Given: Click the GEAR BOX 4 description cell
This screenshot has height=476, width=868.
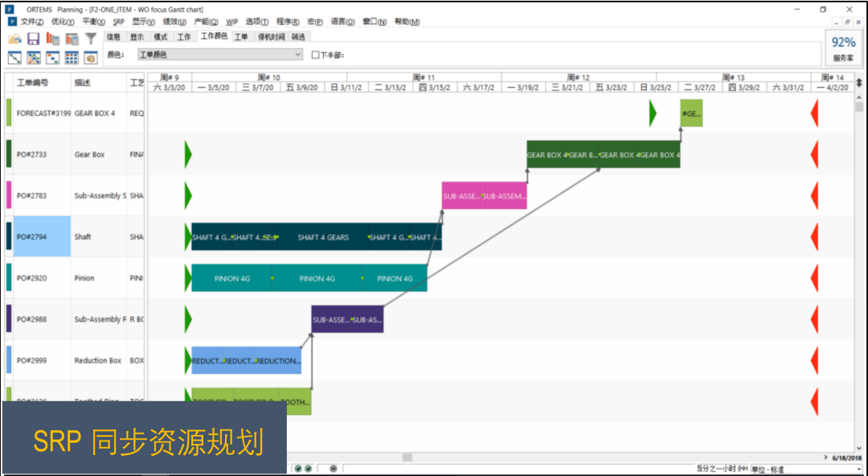Looking at the screenshot, I should (x=98, y=113).
